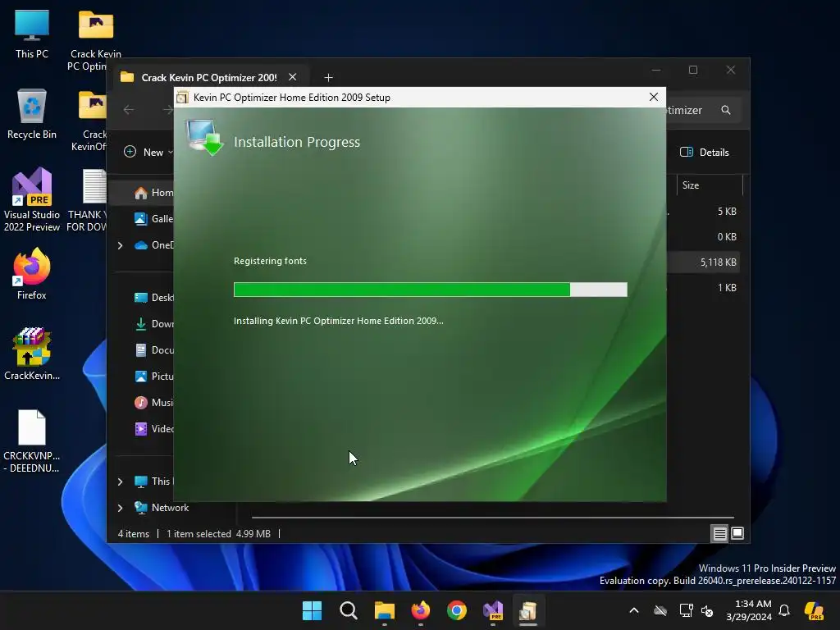Select the CRCKKVNP blank file on desktop
Viewport: 840px width, 630px height.
(x=32, y=441)
